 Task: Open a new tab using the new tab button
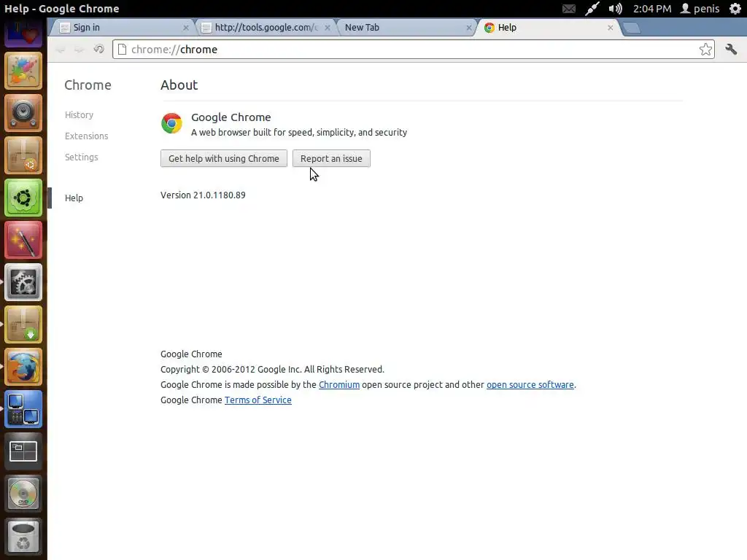(x=632, y=28)
